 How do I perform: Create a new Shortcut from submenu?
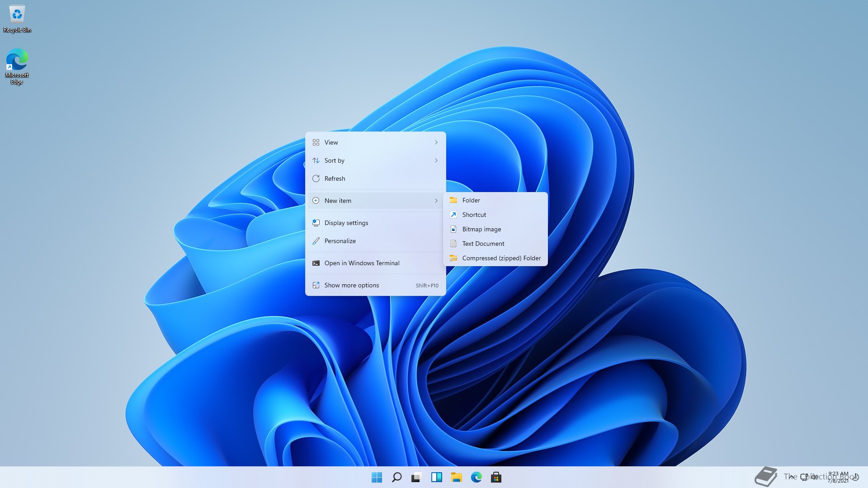[495, 215]
